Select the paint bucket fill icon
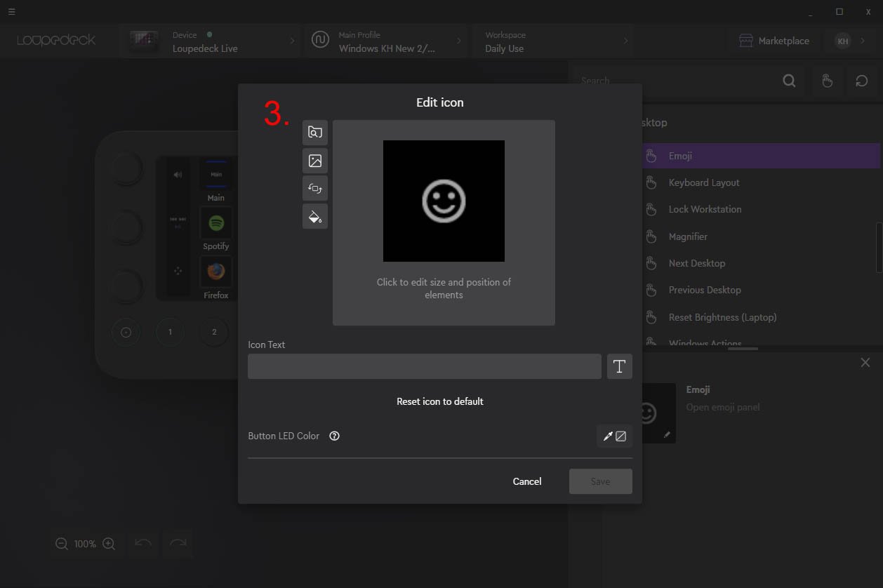The height and width of the screenshot is (588, 883). pyautogui.click(x=314, y=216)
